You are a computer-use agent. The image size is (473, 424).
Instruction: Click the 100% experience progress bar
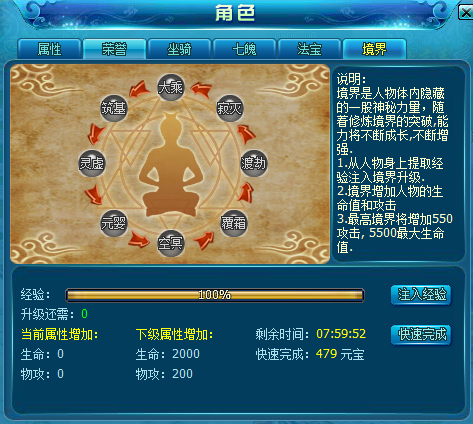coord(215,295)
